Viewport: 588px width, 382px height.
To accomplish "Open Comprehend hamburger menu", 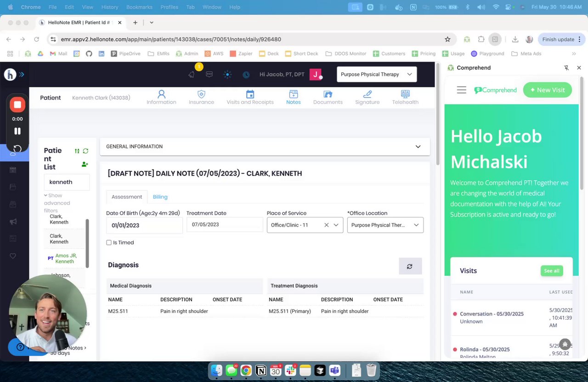I will point(462,90).
